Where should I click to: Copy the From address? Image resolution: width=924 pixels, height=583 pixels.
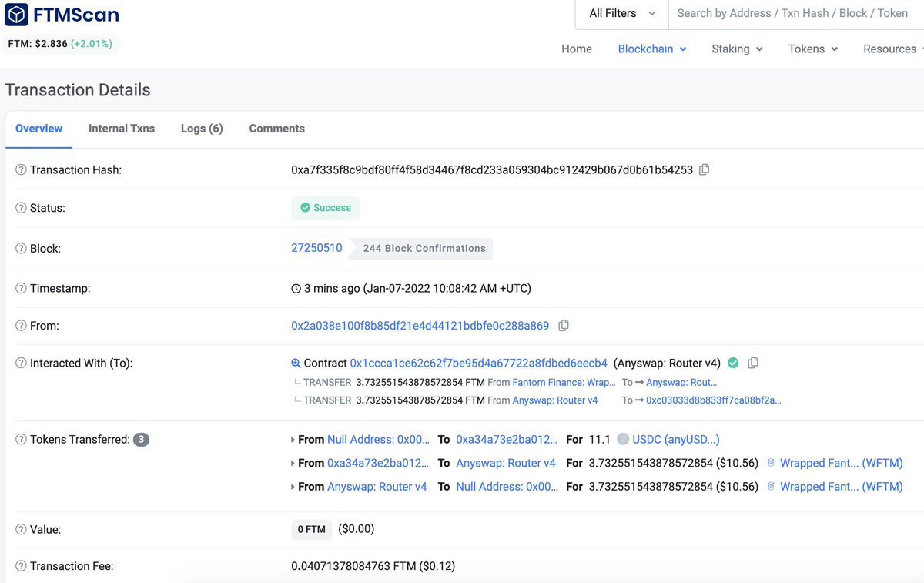(564, 326)
